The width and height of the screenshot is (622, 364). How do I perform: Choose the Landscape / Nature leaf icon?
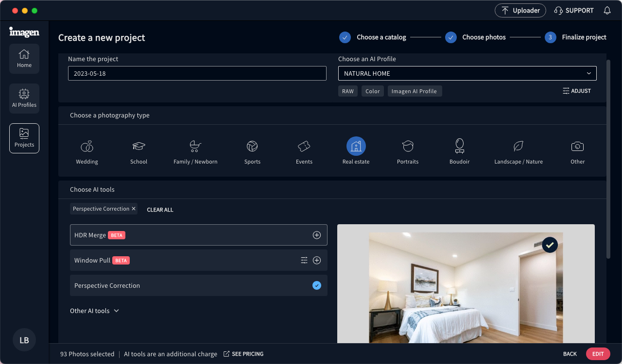pyautogui.click(x=518, y=146)
